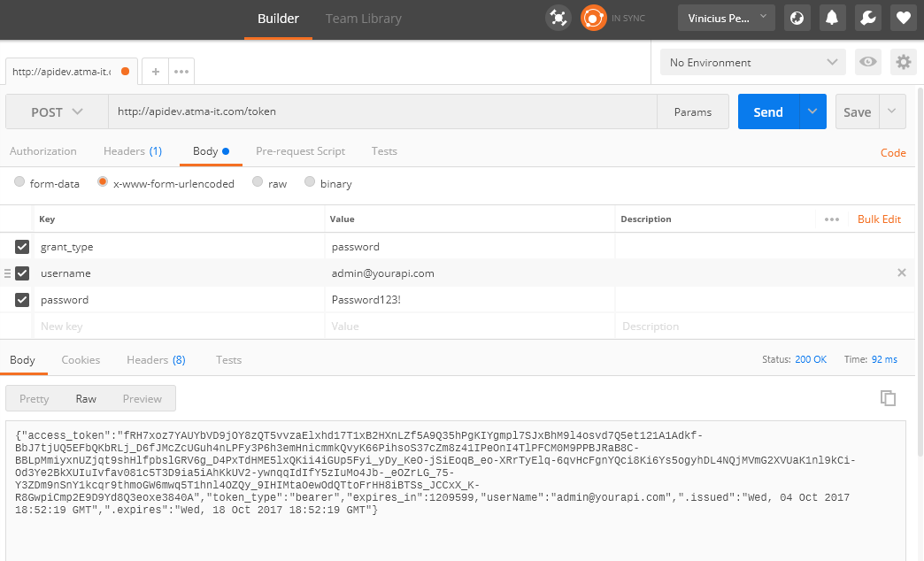
Task: Select form-data body type
Action: coord(19,181)
